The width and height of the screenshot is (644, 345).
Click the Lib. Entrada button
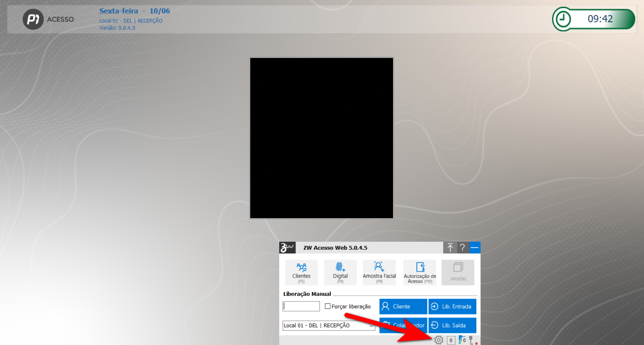[452, 306]
